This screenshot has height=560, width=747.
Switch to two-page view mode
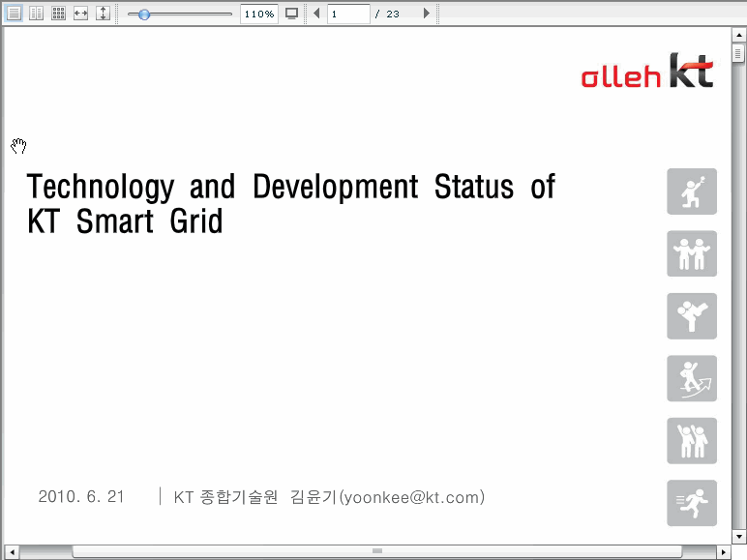pos(36,14)
